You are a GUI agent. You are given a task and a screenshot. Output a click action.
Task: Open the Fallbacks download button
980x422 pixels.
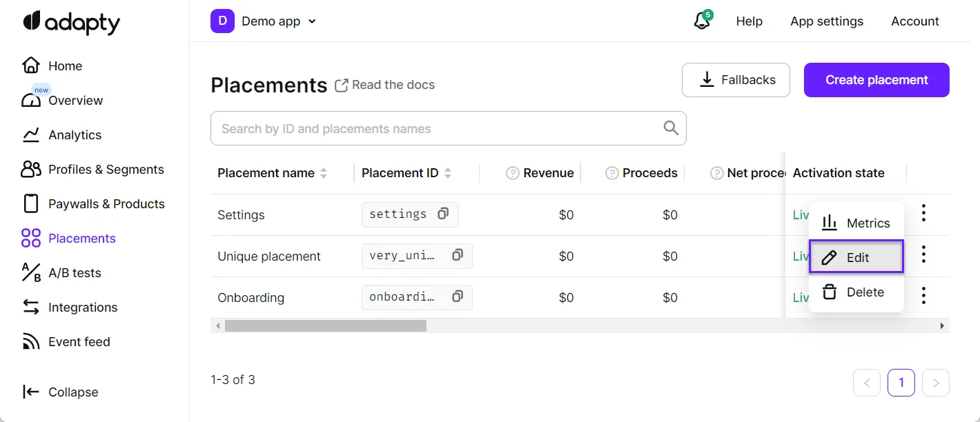tap(736, 80)
